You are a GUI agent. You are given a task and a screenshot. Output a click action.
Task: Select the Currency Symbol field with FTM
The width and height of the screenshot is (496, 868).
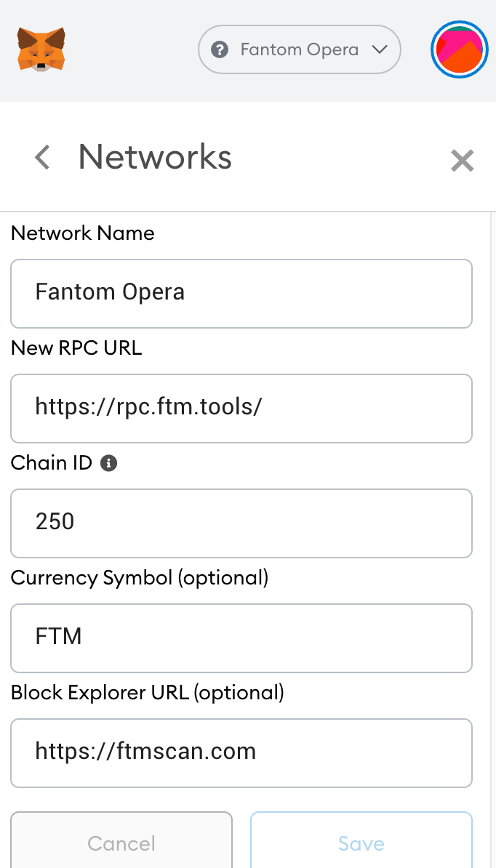tap(241, 638)
